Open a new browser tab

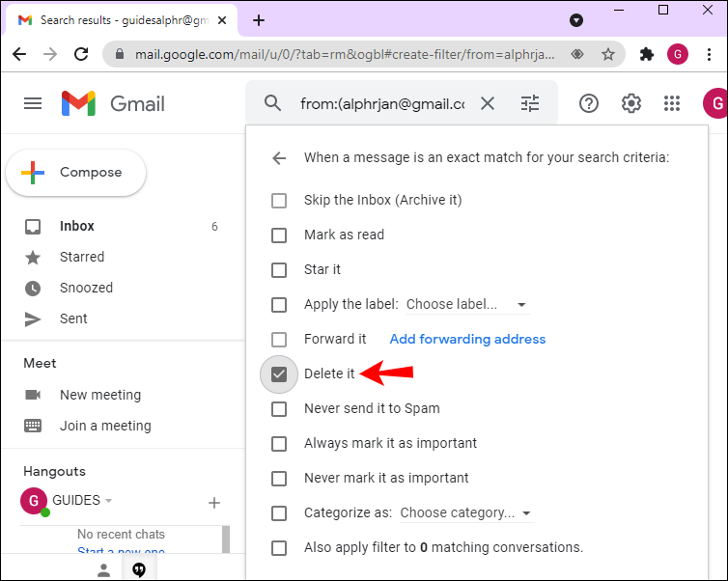[259, 20]
